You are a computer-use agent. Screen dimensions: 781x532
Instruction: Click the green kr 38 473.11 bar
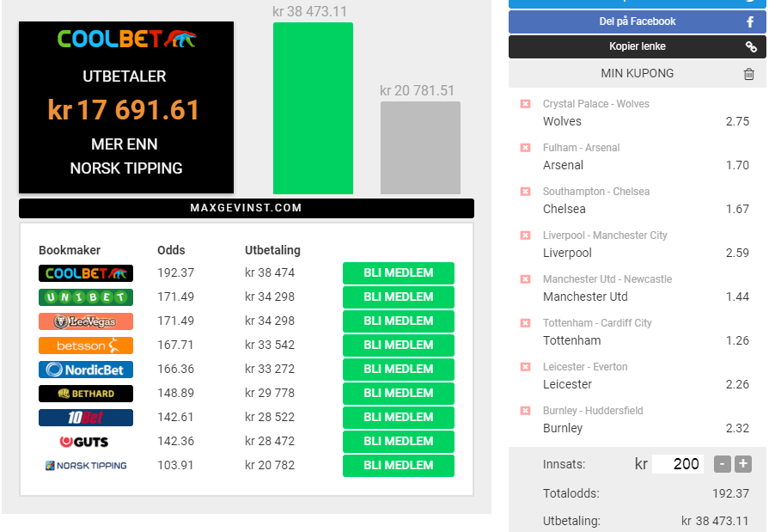point(313,108)
